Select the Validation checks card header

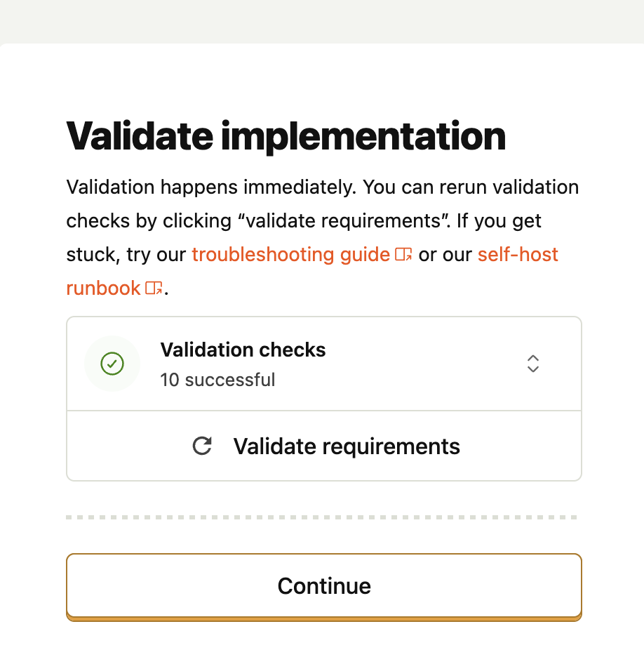pyautogui.click(x=243, y=350)
